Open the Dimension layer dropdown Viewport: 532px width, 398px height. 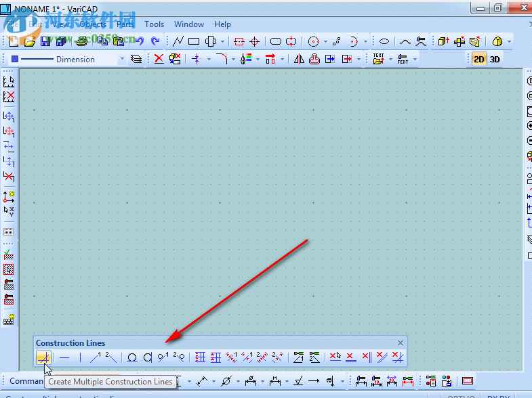tap(122, 60)
